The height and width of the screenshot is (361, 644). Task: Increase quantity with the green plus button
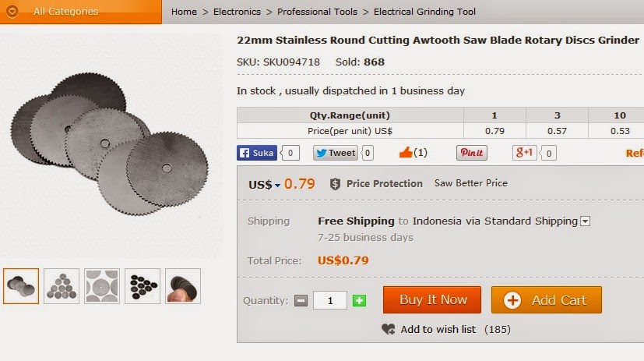[x=359, y=300]
